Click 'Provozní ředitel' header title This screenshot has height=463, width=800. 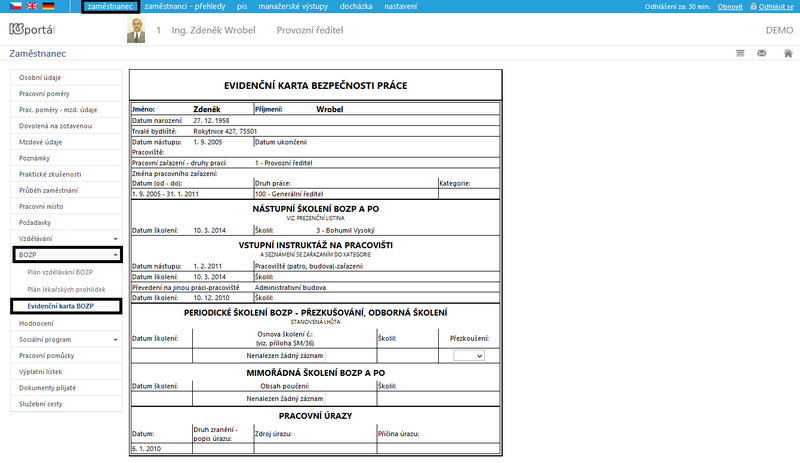pyautogui.click(x=310, y=30)
